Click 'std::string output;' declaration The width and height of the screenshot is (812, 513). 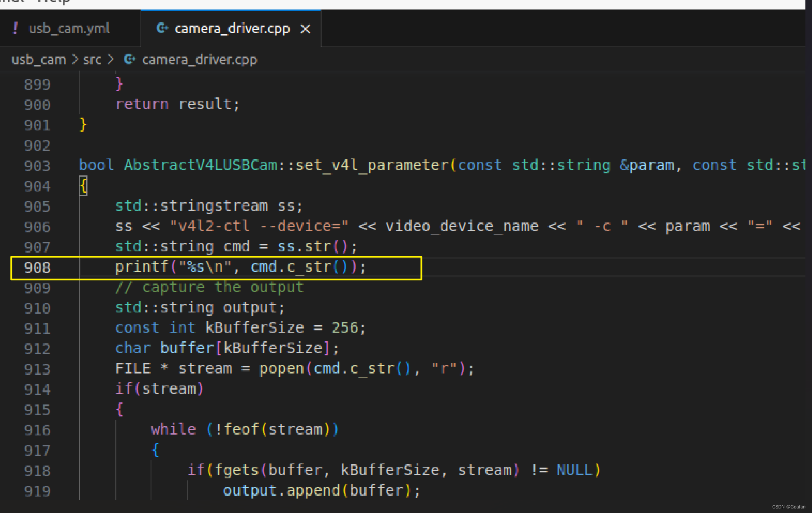tap(200, 307)
